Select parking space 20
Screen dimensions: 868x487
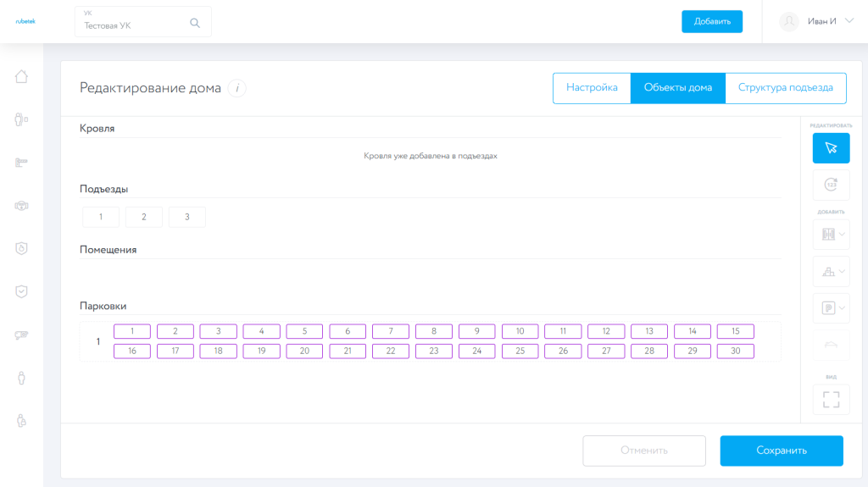point(304,351)
